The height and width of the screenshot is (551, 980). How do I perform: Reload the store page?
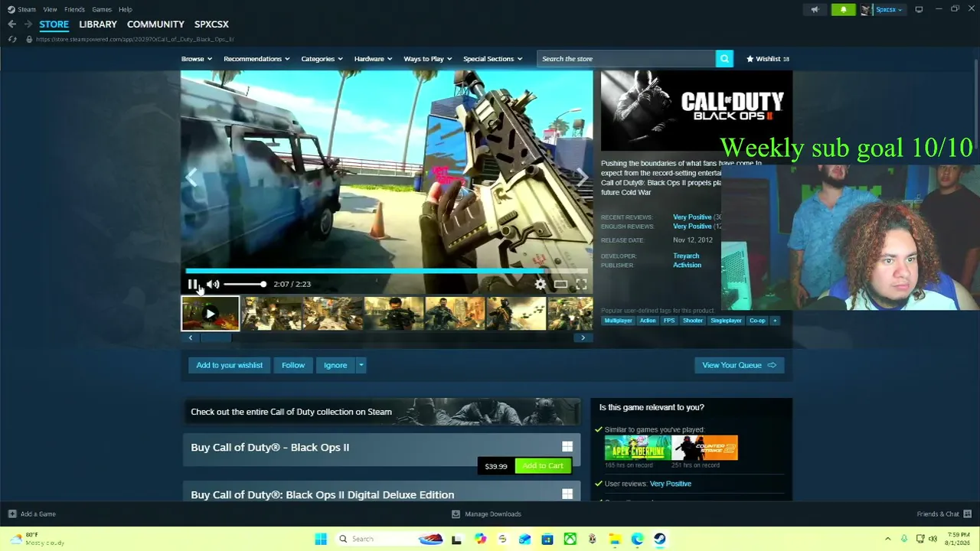[12, 39]
